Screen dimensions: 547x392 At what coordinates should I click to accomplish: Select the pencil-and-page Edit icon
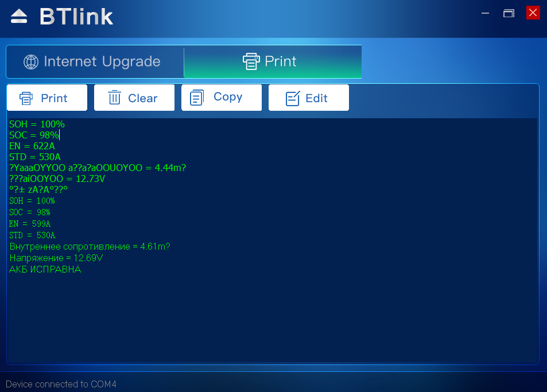293,98
